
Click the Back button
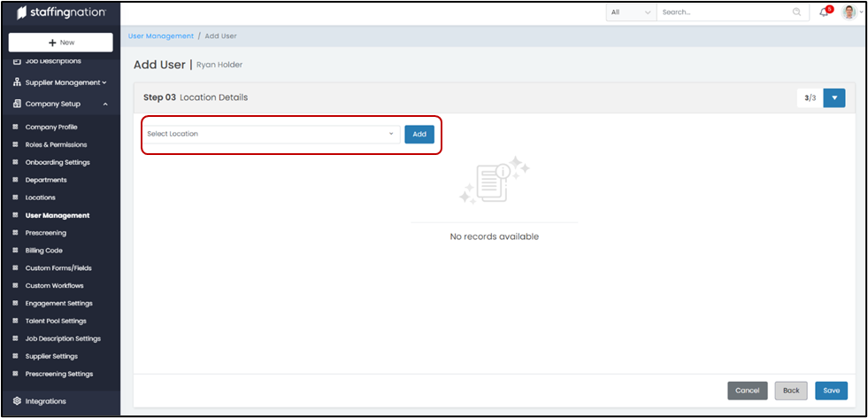[x=791, y=391]
